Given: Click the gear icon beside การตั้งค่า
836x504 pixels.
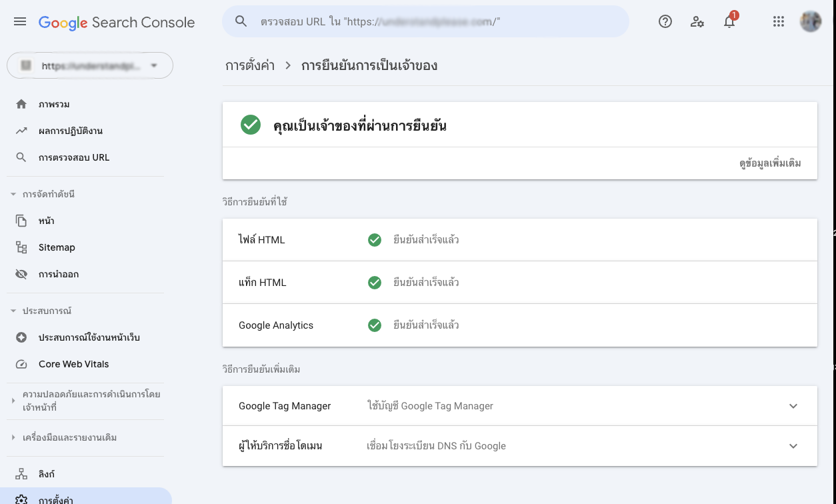Looking at the screenshot, I should coord(21,500).
